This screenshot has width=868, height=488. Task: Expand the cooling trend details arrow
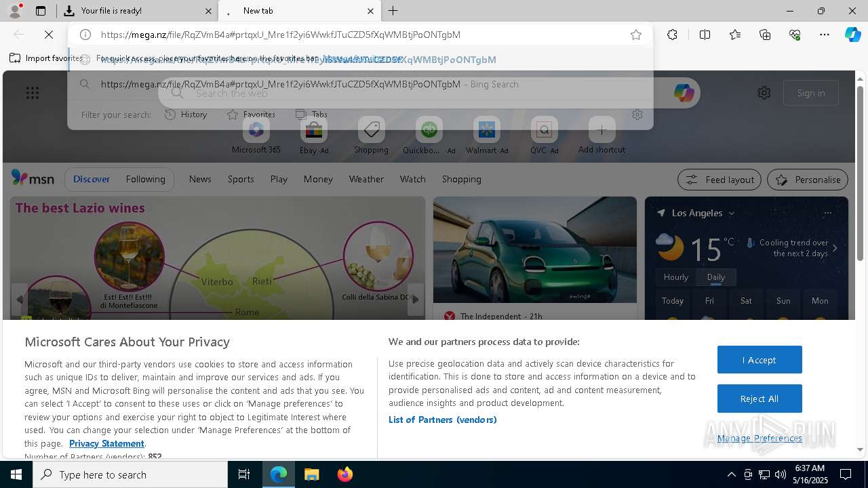(835, 248)
